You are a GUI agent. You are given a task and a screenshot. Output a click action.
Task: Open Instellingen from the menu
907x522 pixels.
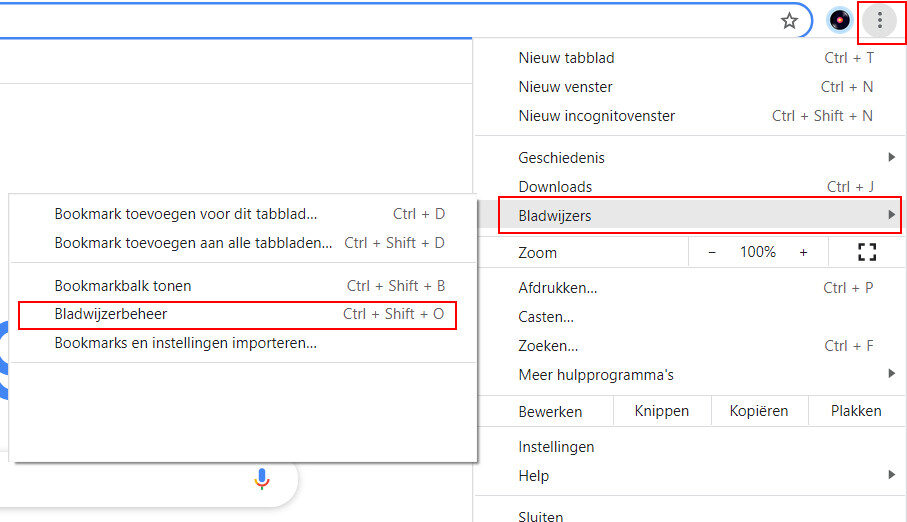pyautogui.click(x=556, y=447)
